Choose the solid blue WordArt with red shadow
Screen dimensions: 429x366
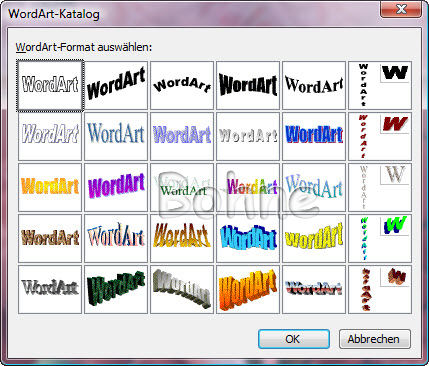coord(314,136)
